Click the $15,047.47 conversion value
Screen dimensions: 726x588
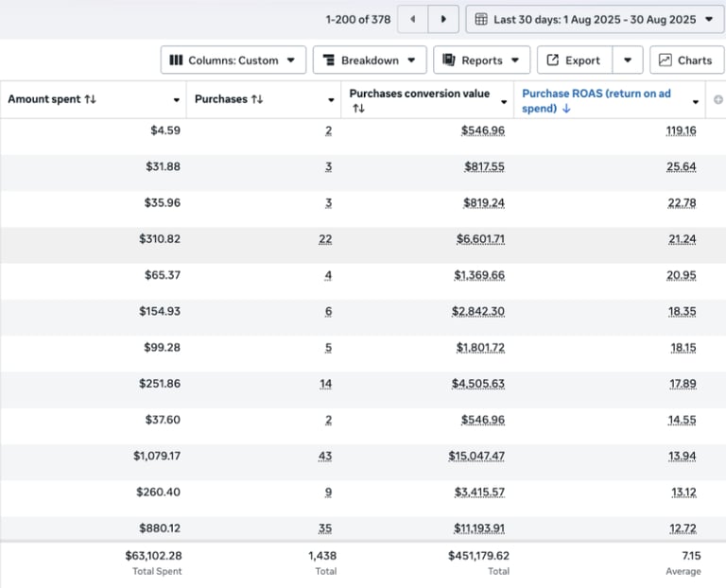coord(476,456)
